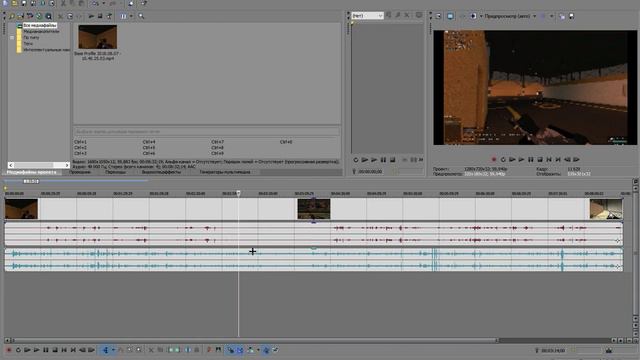
Task: Select the first video clip thumbnail on timeline
Action: 21,209
